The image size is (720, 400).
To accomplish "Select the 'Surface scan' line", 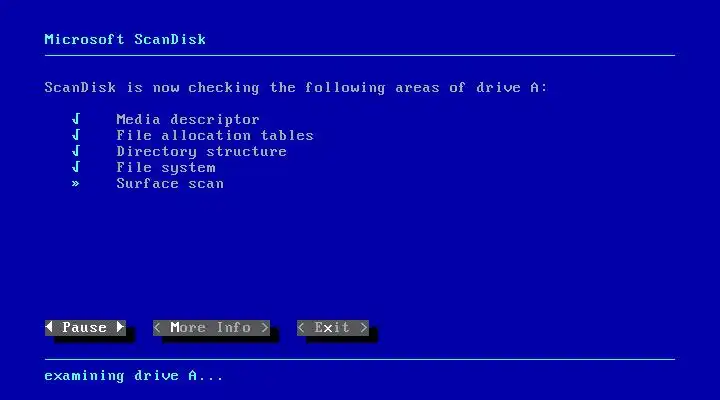I will coord(170,184).
